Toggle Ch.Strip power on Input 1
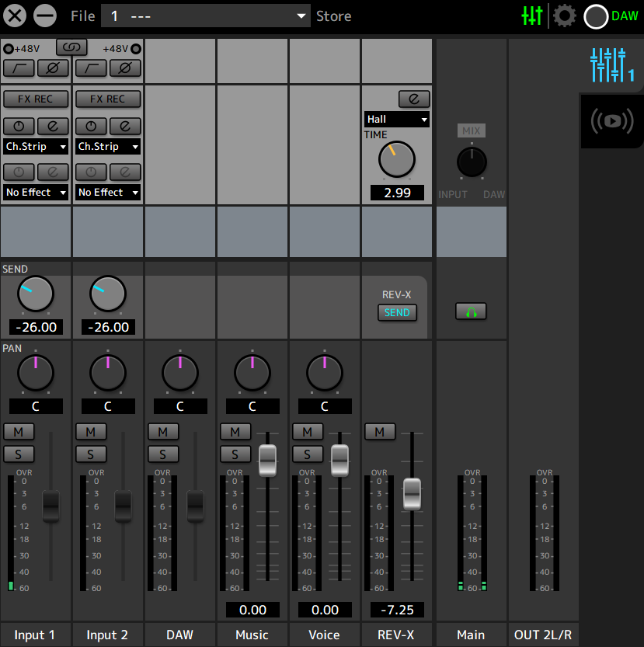The image size is (644, 647). point(19,126)
